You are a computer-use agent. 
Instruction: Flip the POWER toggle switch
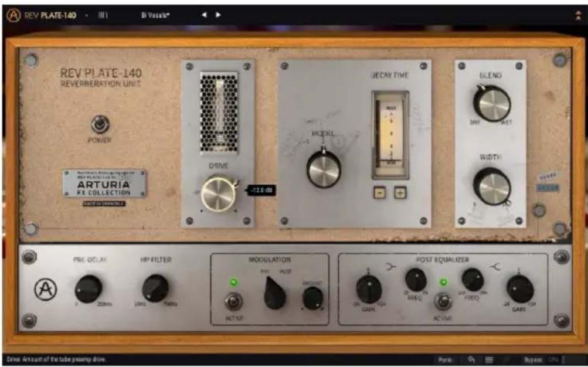(x=100, y=124)
